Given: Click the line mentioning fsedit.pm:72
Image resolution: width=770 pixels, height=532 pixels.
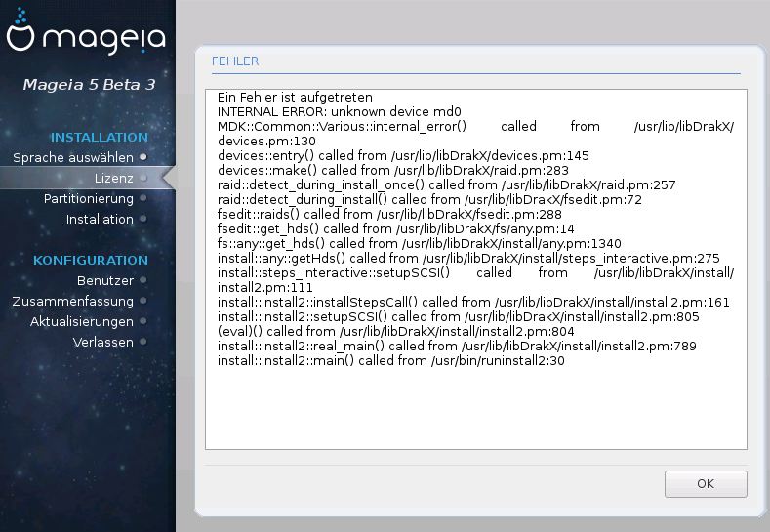Looking at the screenshot, I should click(x=429, y=200).
